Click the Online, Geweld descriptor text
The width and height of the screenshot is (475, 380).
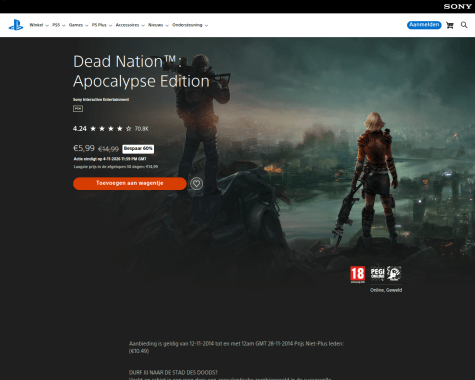coord(386,290)
